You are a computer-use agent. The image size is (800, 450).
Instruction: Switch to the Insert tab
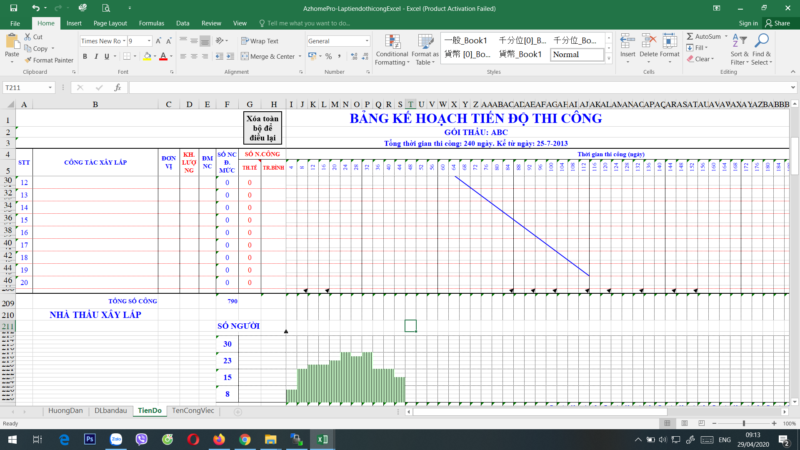73,23
